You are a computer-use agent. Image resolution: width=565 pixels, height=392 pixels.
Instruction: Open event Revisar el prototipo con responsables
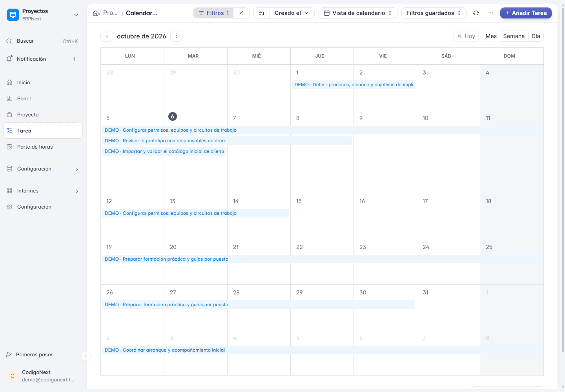(227, 141)
